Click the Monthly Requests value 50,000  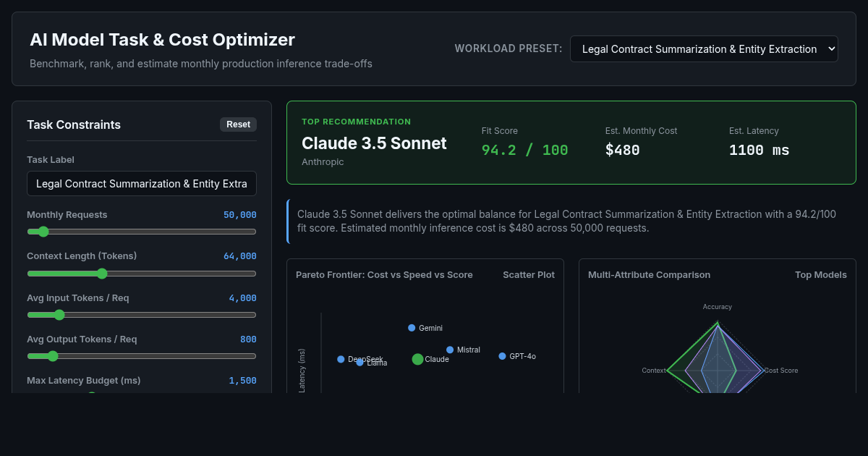click(240, 215)
